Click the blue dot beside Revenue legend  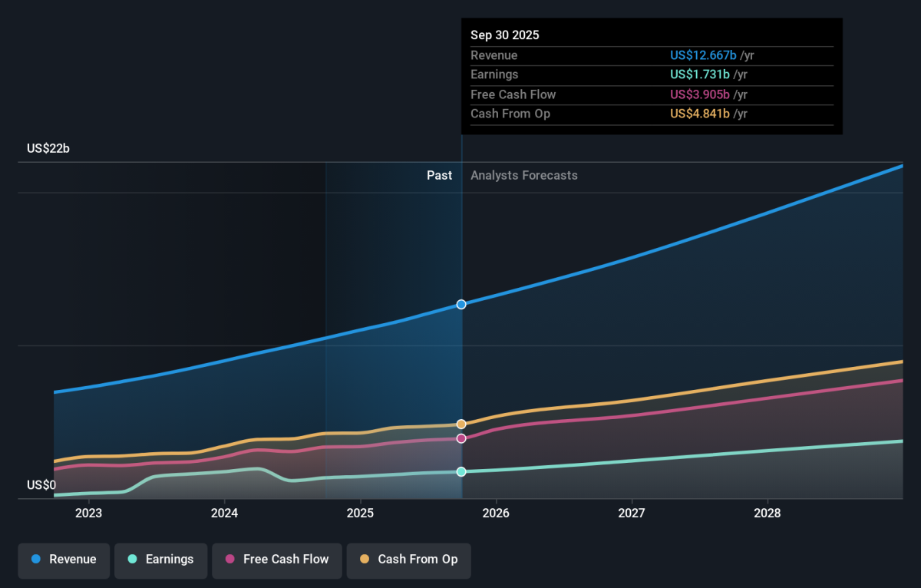click(36, 560)
